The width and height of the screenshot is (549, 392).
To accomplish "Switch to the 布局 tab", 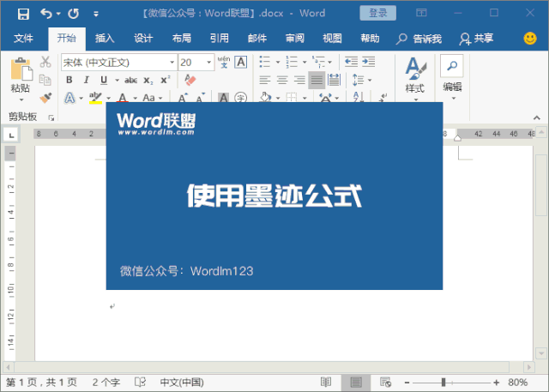I will tap(181, 38).
